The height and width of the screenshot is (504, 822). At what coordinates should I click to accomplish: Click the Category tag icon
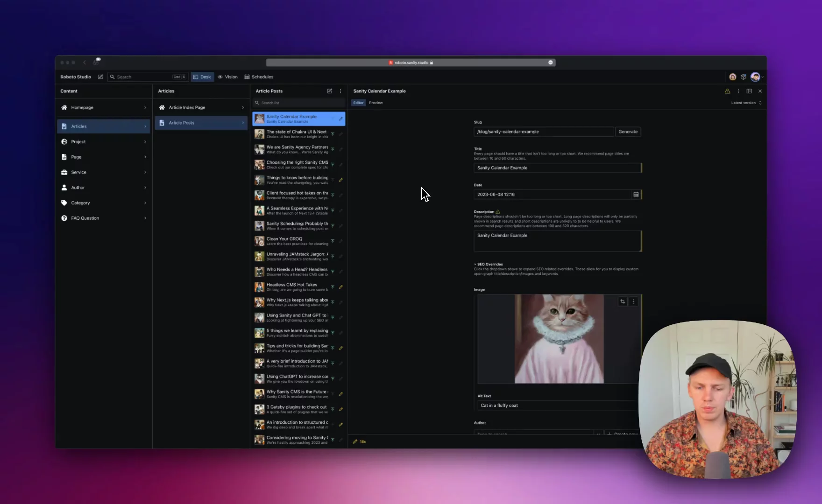(x=64, y=203)
